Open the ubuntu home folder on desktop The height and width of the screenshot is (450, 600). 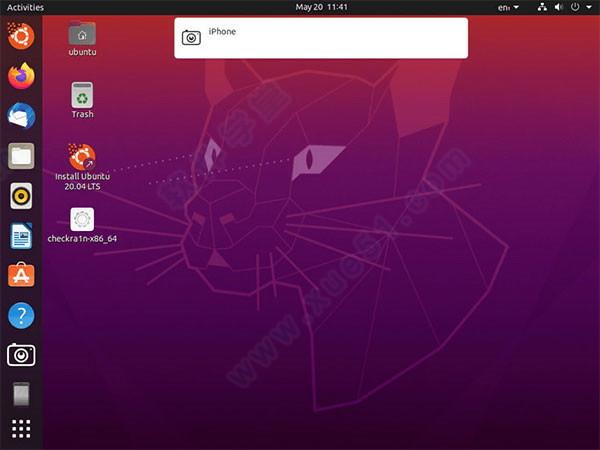[x=82, y=38]
